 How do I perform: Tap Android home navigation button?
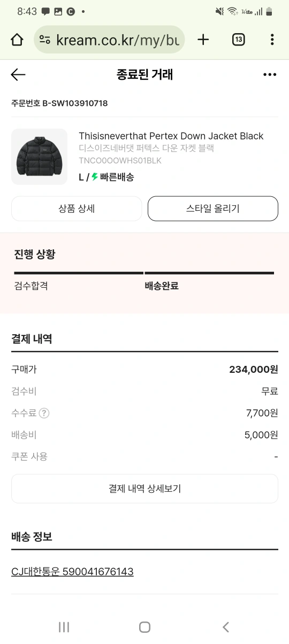click(x=144, y=627)
